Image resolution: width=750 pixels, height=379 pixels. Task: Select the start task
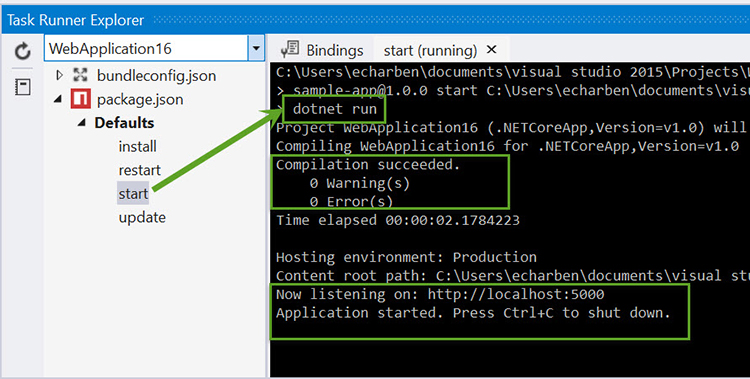pos(133,194)
